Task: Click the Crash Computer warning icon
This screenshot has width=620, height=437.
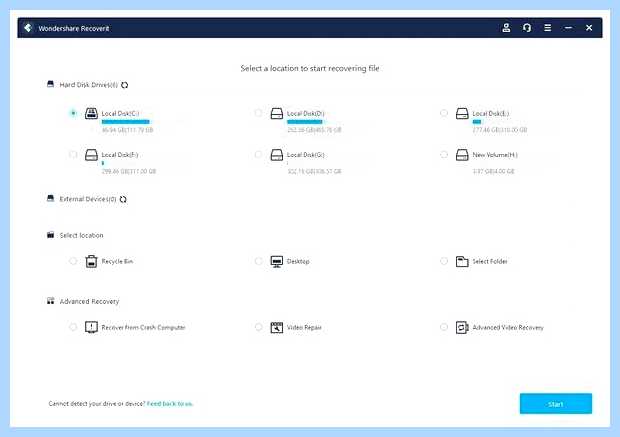Action: (x=91, y=327)
